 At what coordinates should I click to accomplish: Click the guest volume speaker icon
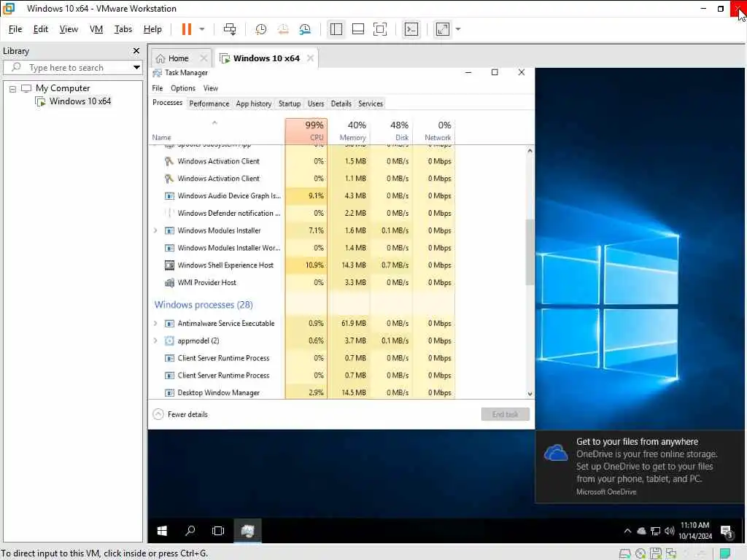[x=670, y=531]
